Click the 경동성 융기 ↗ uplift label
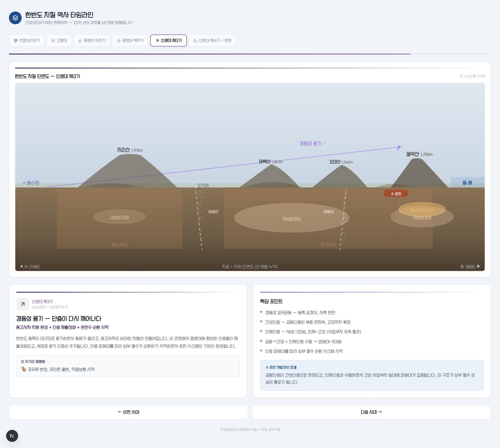 pos(313,143)
